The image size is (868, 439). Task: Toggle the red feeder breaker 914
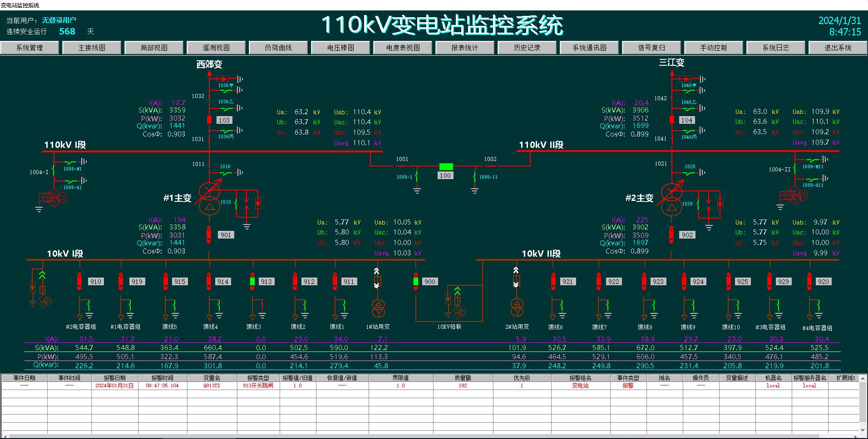coord(209,281)
